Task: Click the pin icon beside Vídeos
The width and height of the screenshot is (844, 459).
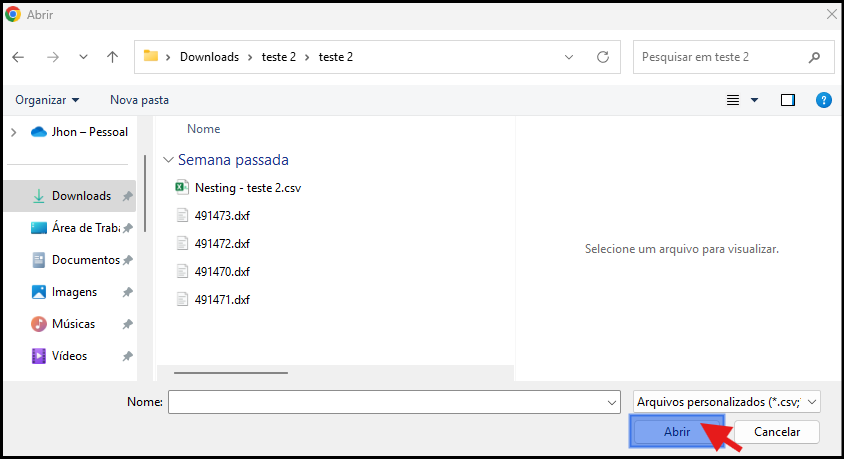Action: click(127, 356)
